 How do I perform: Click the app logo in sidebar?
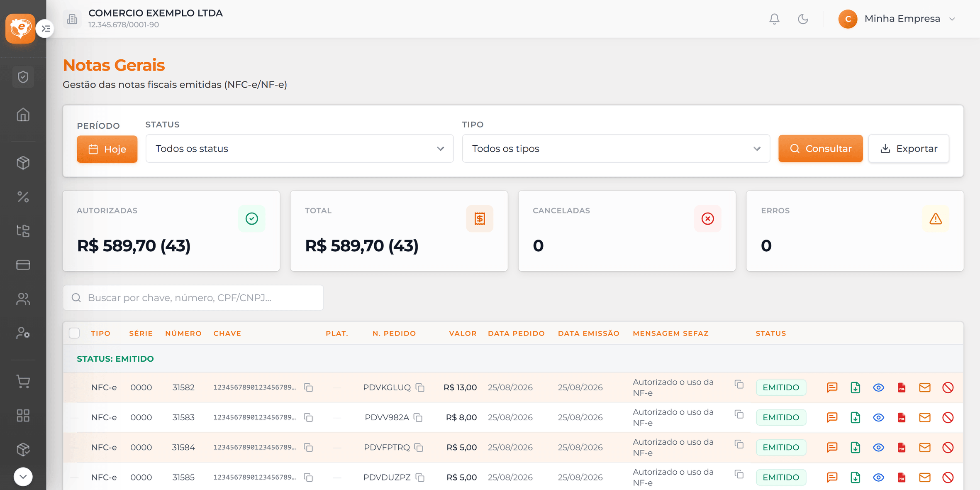tap(20, 29)
